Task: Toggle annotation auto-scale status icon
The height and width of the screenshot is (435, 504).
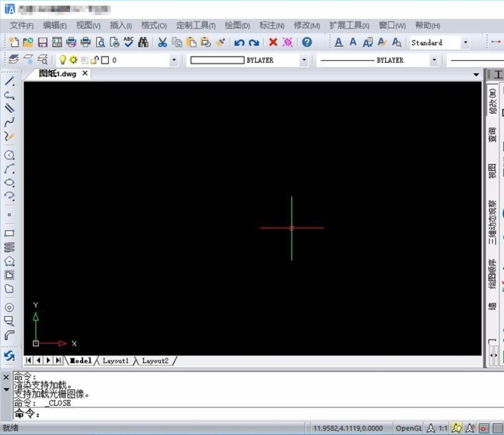Action: [470, 428]
